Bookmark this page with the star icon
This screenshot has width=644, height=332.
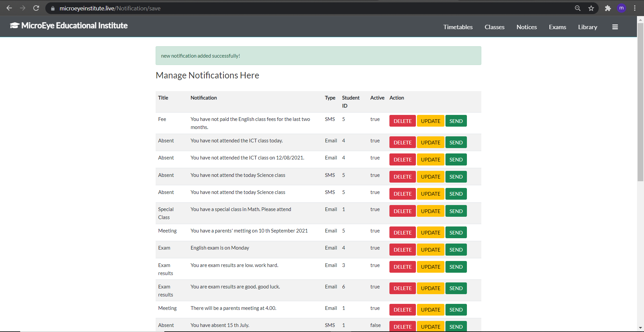point(591,8)
